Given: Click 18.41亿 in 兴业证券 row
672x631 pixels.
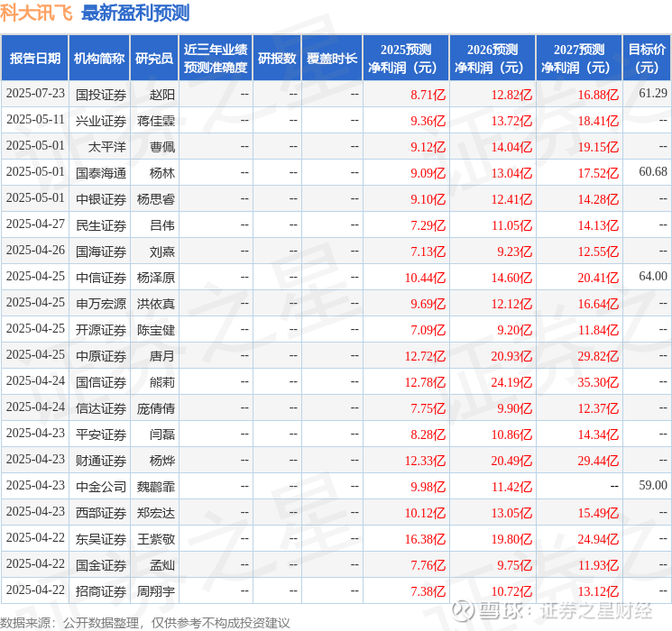Looking at the screenshot, I should click(598, 121).
